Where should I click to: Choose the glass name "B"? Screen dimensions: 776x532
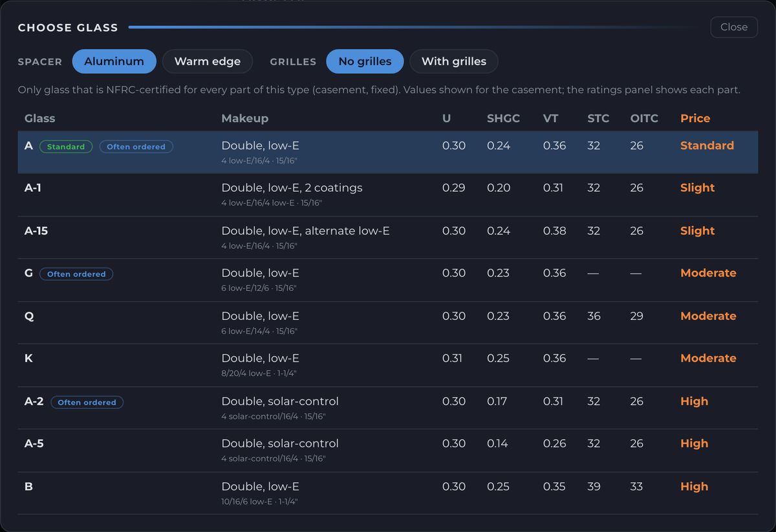coord(28,486)
